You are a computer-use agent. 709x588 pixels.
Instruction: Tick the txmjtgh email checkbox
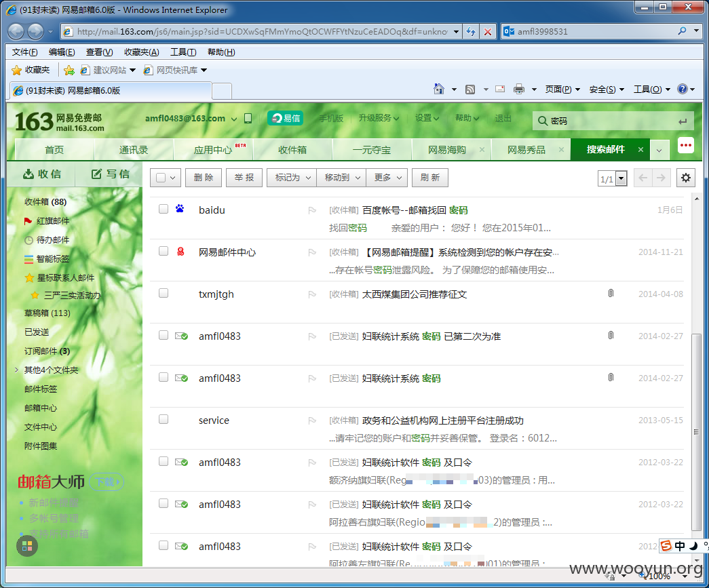(x=164, y=293)
